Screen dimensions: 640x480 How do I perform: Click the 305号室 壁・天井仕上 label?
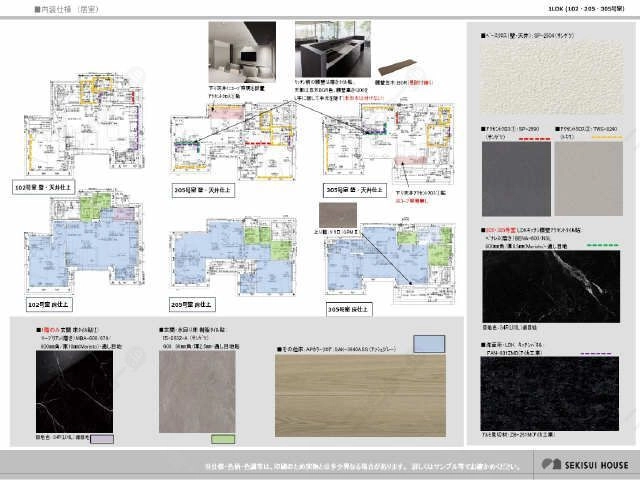[x=355, y=190]
